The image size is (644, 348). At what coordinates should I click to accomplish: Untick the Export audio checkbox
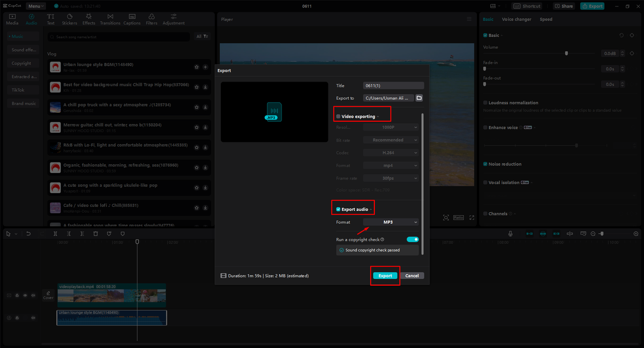click(x=338, y=209)
